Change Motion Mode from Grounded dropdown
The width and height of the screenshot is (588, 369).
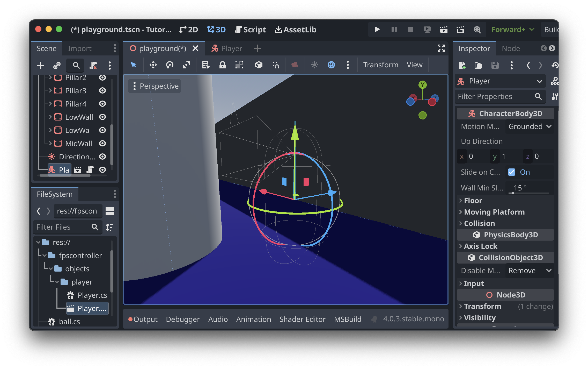tap(529, 126)
